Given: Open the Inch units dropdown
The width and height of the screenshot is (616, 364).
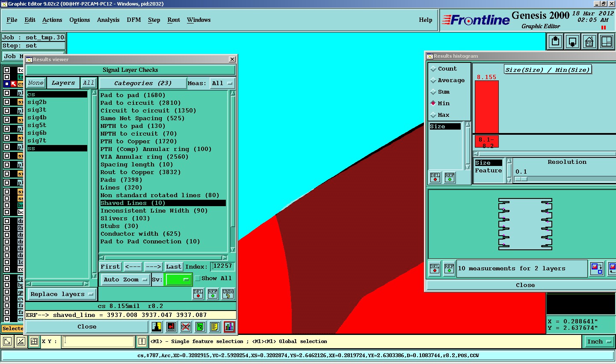Looking at the screenshot, I should pos(599,342).
